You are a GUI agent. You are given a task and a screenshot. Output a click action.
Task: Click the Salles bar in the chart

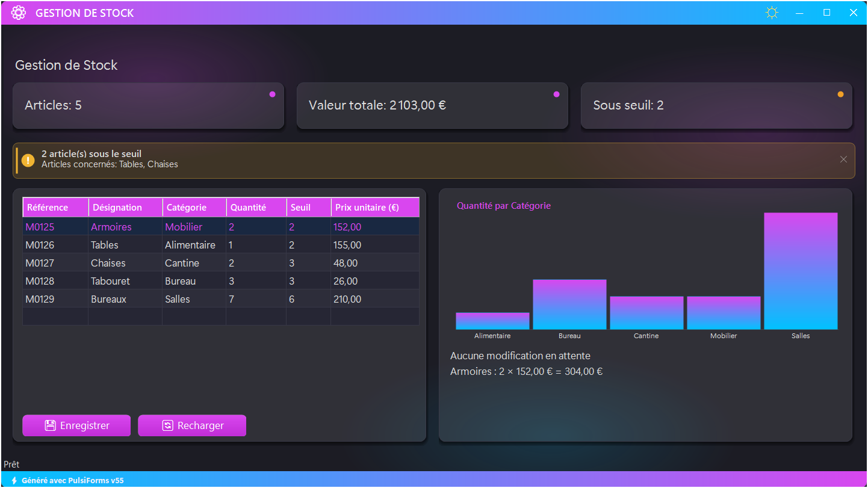pyautogui.click(x=801, y=271)
